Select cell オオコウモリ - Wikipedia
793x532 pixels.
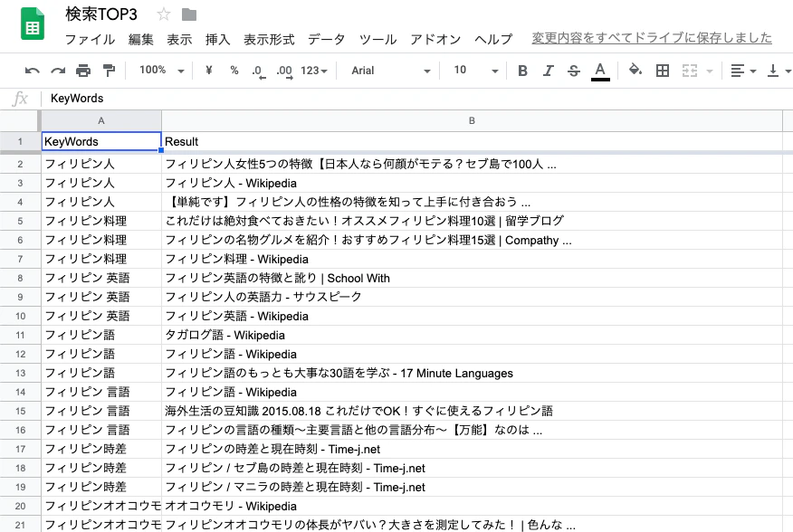[x=472, y=506]
